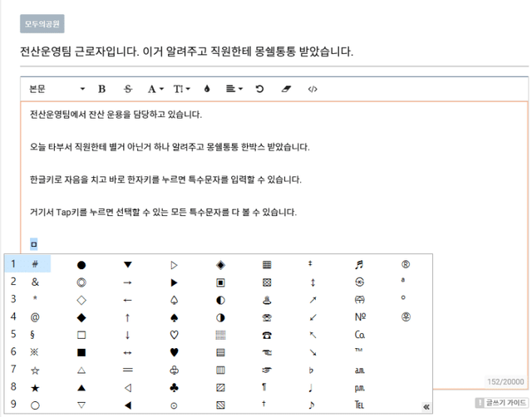Toggle bold formatting in the editor toolbar
Viewport: 532px width, 417px height.
click(x=102, y=89)
